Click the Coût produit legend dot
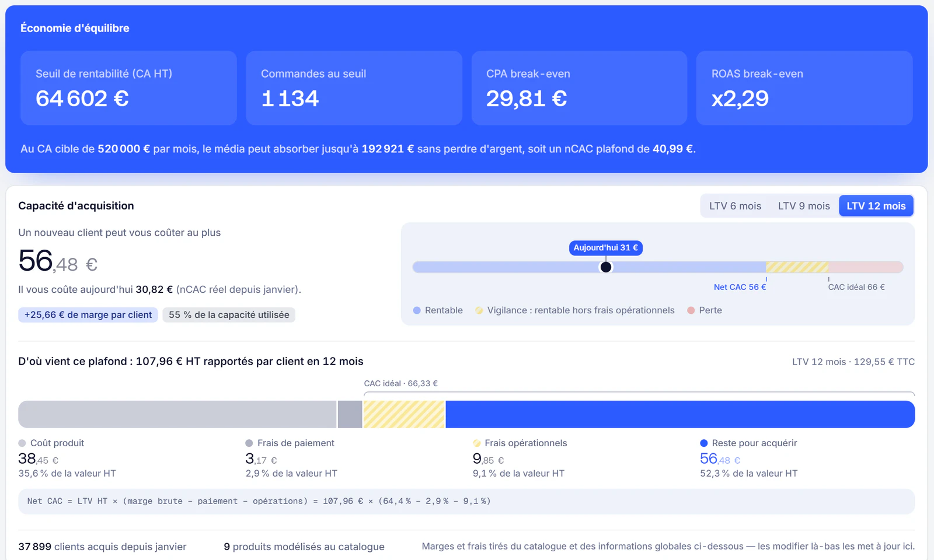This screenshot has height=560, width=934. (22, 443)
